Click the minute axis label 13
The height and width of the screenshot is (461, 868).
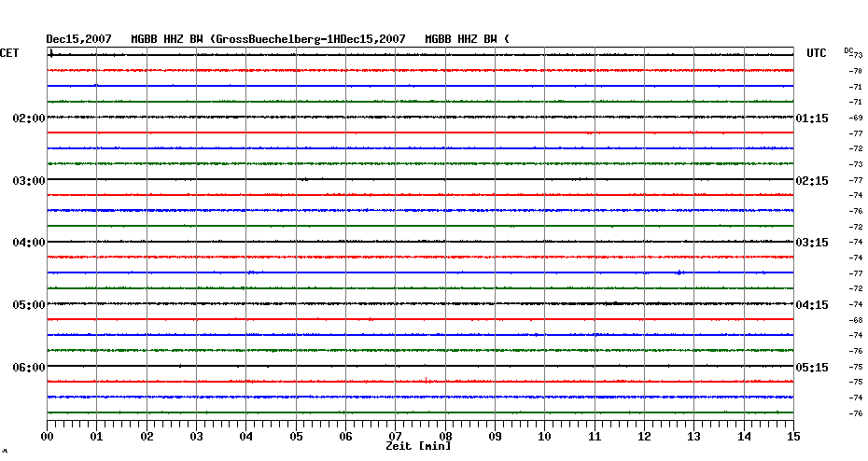pos(693,437)
